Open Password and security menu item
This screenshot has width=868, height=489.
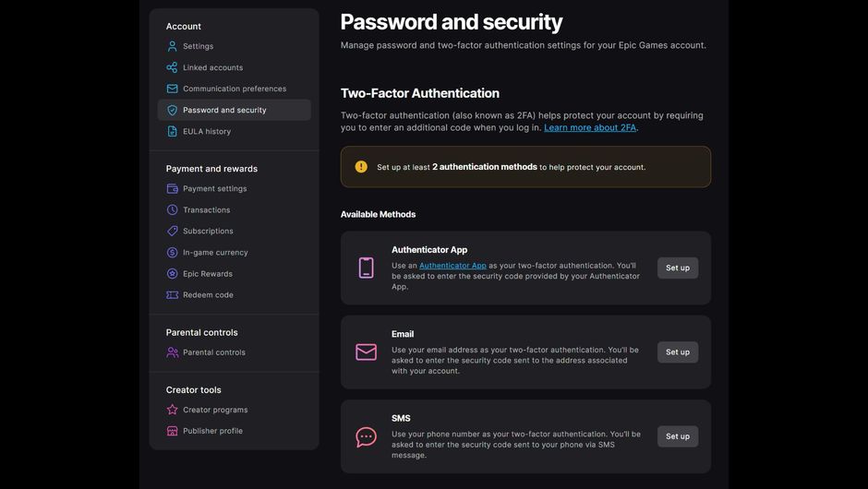click(235, 110)
